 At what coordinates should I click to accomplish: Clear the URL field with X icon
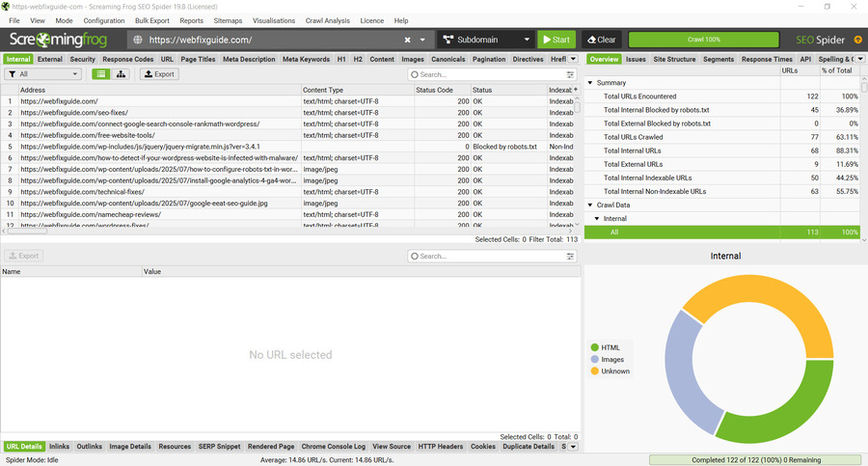point(407,40)
